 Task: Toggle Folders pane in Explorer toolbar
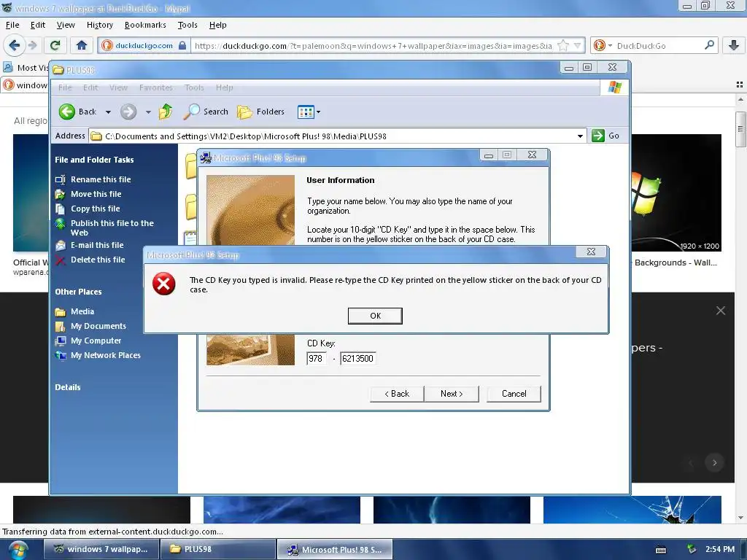261,112
